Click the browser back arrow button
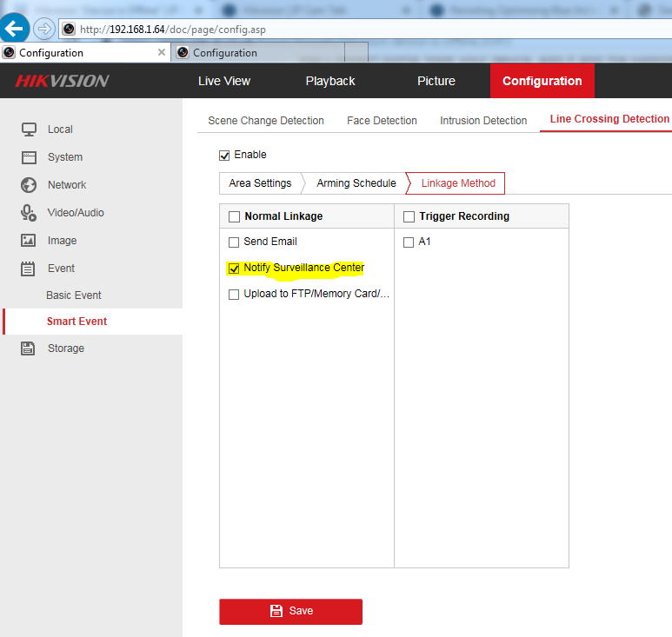 pyautogui.click(x=15, y=29)
